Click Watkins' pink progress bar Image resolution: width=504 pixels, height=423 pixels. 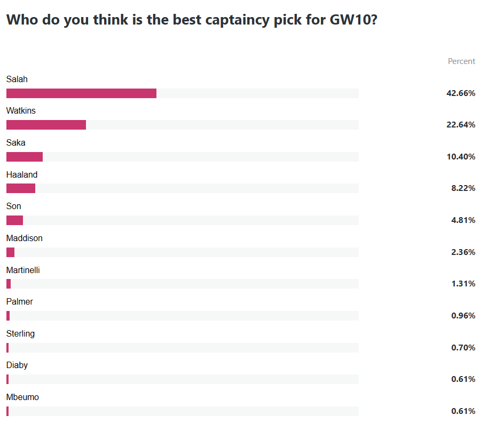click(x=46, y=125)
